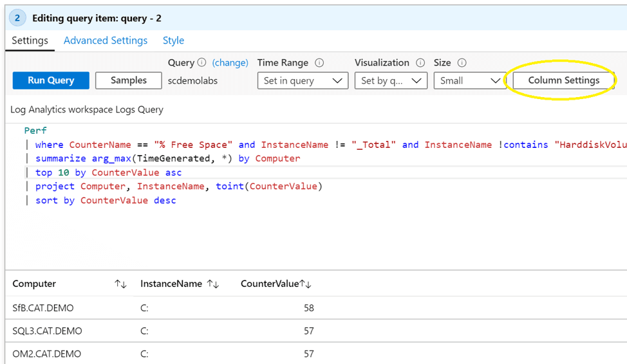Open the Time Range dropdown
Image resolution: width=627 pixels, height=364 pixels.
point(303,80)
